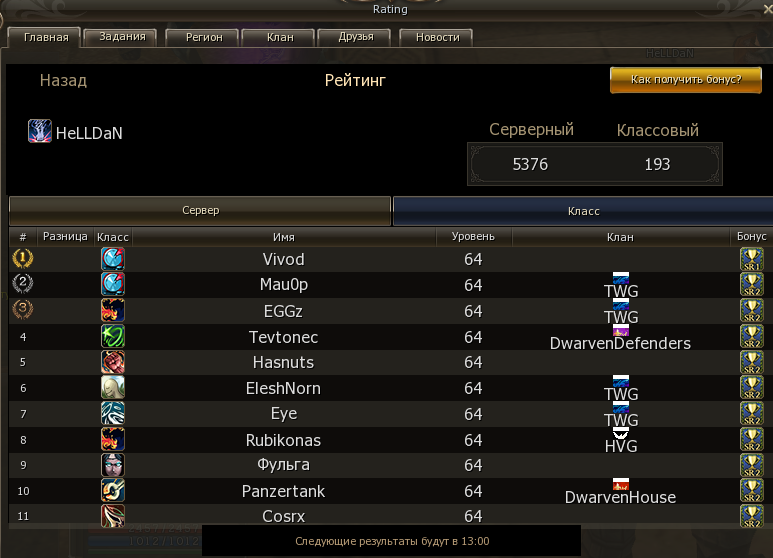The width and height of the screenshot is (773, 558).
Task: Open the Новости tab
Action: 437,37
